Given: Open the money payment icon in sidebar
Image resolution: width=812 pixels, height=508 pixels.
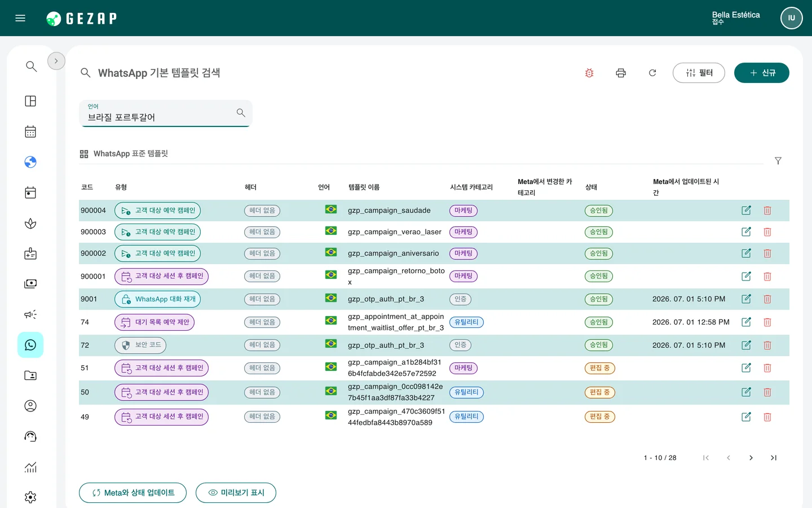Looking at the screenshot, I should pyautogui.click(x=30, y=284).
